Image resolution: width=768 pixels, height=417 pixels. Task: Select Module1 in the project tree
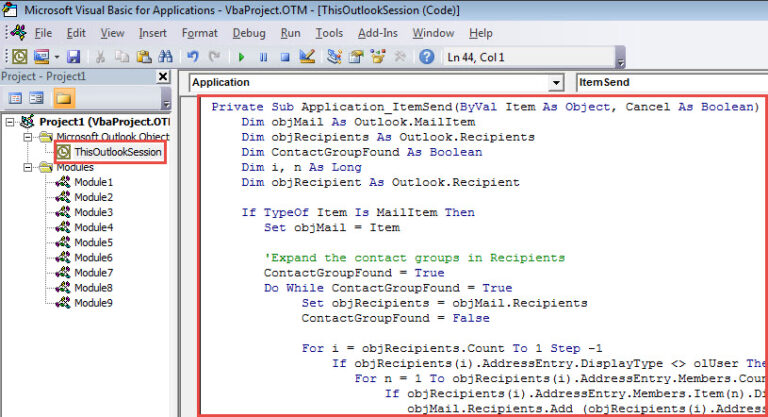93,182
